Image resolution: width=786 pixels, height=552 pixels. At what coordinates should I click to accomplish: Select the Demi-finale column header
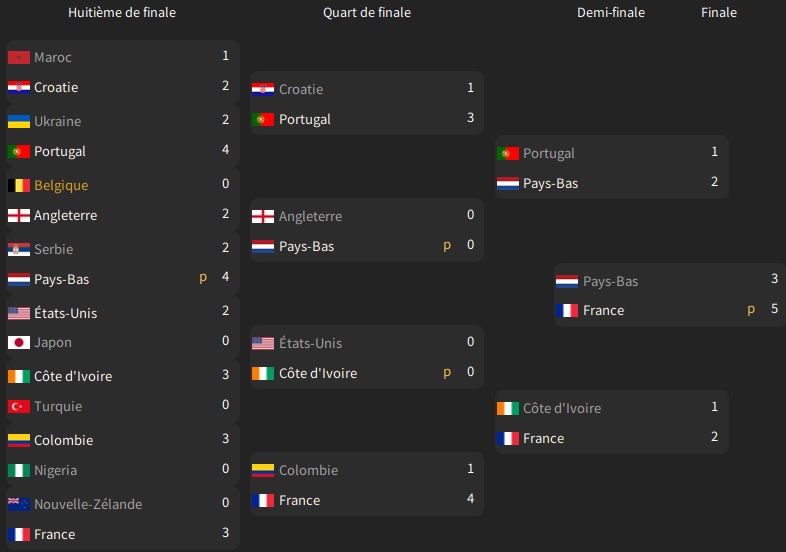611,13
